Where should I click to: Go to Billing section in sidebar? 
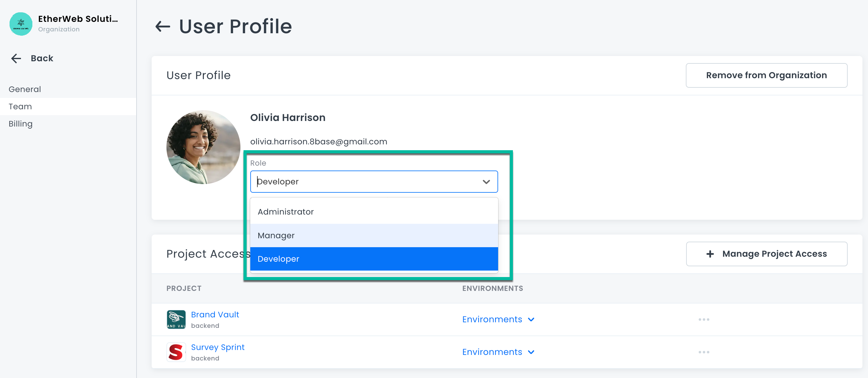point(21,124)
